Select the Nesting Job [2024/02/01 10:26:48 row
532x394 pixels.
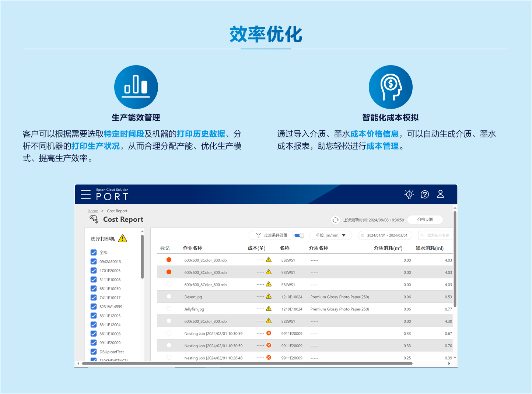pyautogui.click(x=304, y=358)
